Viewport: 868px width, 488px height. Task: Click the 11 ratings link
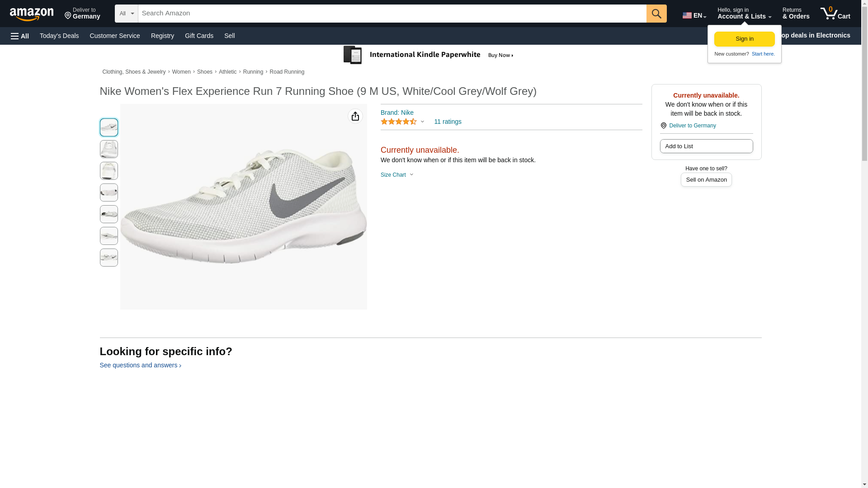pyautogui.click(x=448, y=122)
